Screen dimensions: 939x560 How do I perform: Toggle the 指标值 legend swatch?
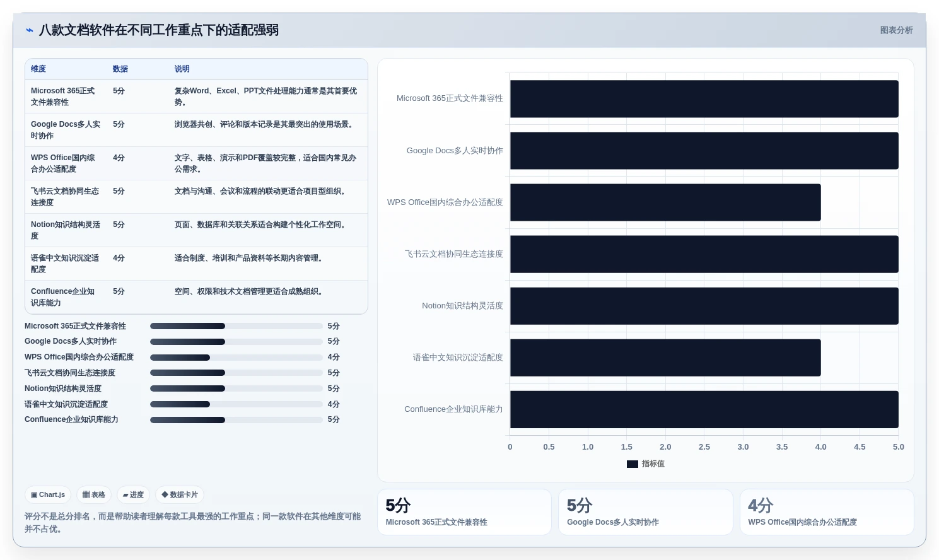[633, 464]
